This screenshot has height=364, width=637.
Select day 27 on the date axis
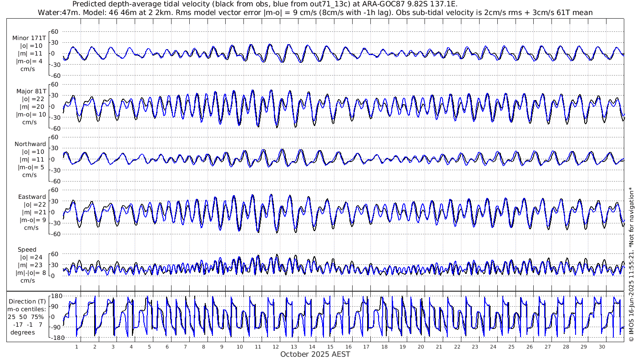547,346
